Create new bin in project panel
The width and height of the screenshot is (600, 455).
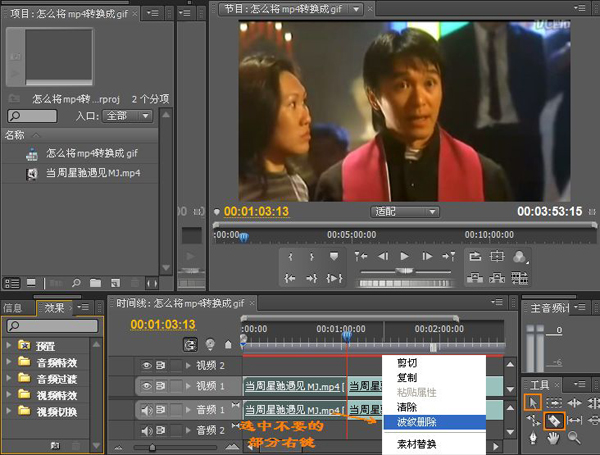click(x=95, y=283)
